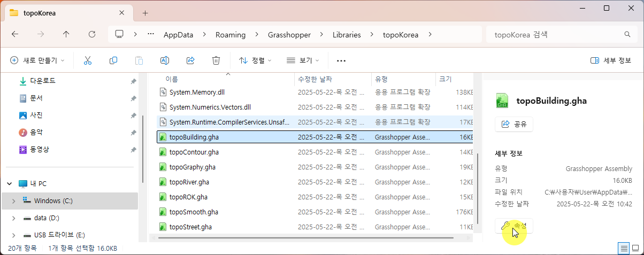Expand the chevron after topoKorea breadcrumb
The width and height of the screenshot is (644, 255).
tap(430, 34)
